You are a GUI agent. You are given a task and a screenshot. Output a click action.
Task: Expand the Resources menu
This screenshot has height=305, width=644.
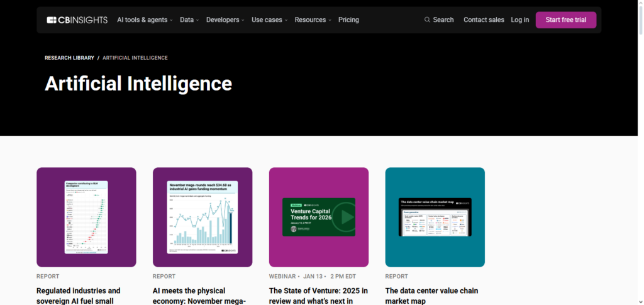[313, 19]
